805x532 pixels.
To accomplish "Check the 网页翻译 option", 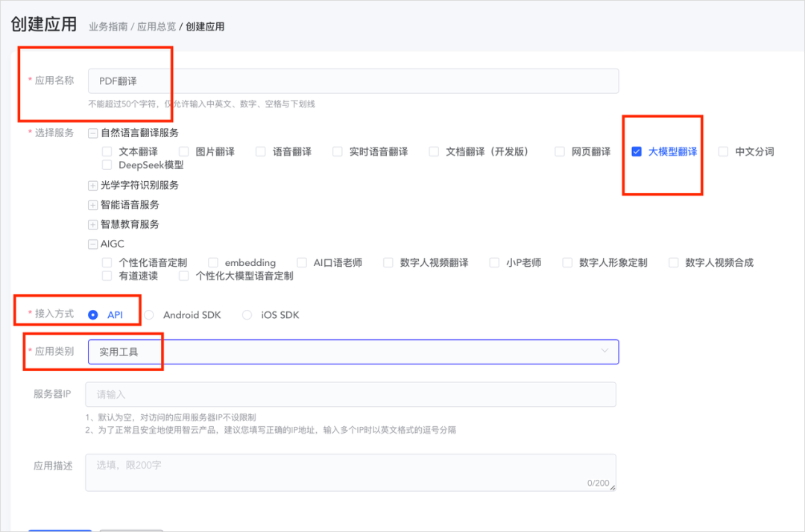I will click(560, 151).
